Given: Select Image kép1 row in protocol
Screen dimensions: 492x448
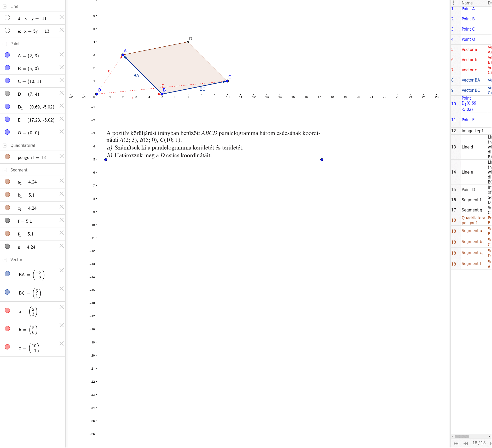Looking at the screenshot, I should click(x=471, y=131).
